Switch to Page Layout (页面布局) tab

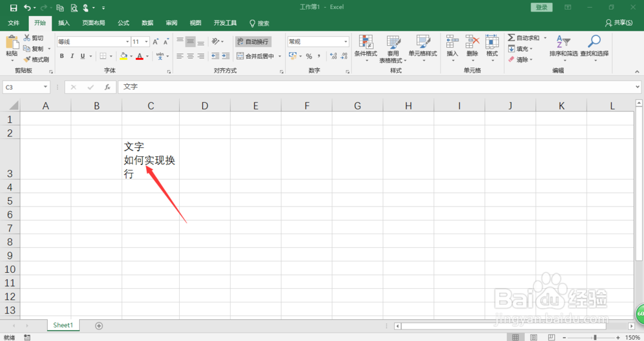tap(93, 23)
